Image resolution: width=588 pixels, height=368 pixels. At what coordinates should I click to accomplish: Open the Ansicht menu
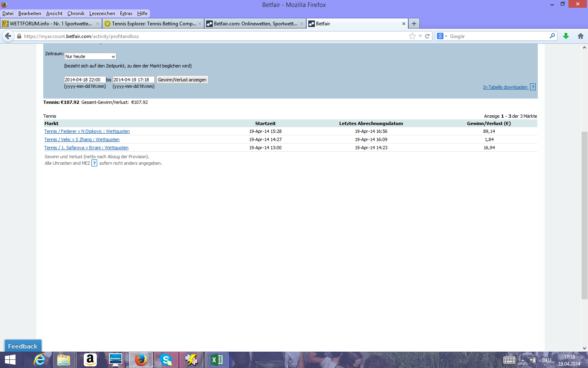click(54, 13)
